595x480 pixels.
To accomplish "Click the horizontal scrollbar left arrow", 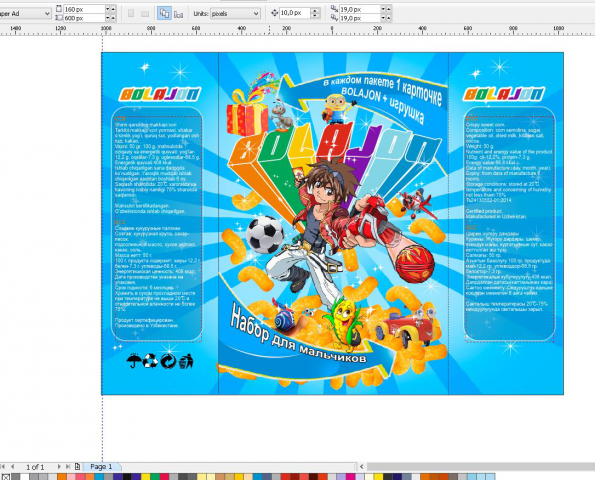I will click(362, 466).
